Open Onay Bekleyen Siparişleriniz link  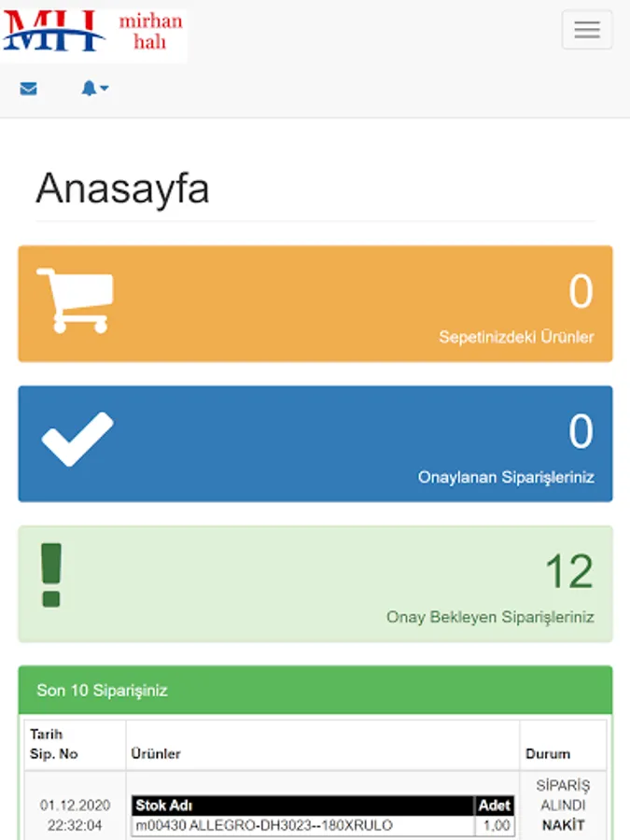[x=490, y=617]
